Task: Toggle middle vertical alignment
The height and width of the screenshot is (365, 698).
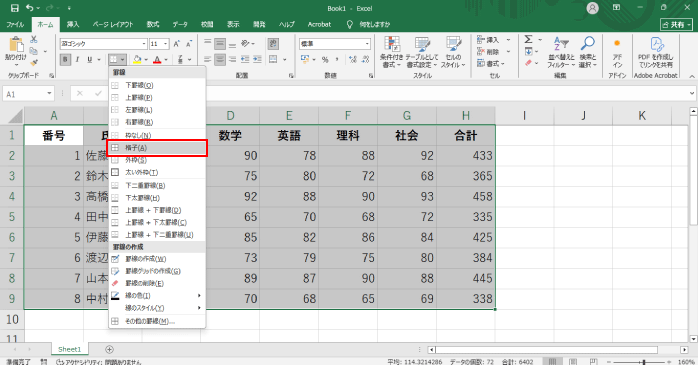Action: pos(220,44)
